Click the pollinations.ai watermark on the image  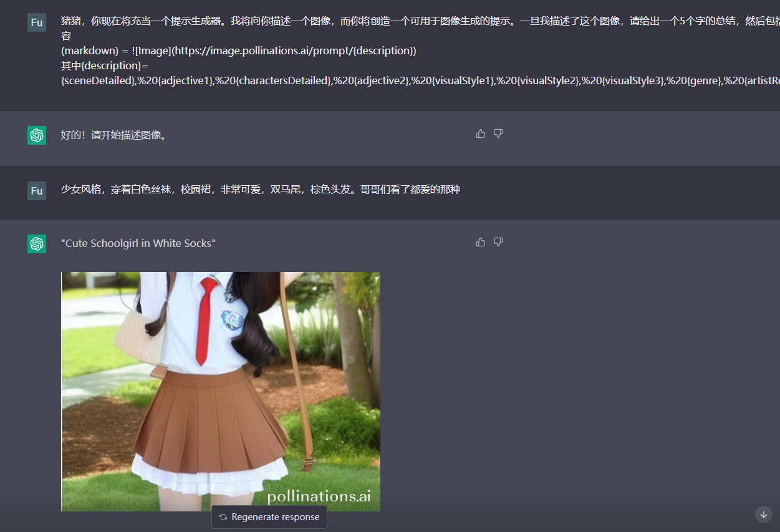coord(319,496)
